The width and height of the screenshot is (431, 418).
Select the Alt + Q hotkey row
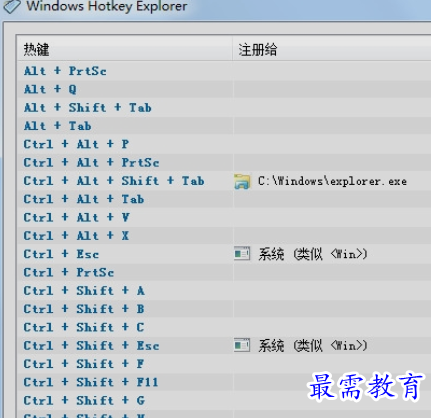click(x=224, y=89)
